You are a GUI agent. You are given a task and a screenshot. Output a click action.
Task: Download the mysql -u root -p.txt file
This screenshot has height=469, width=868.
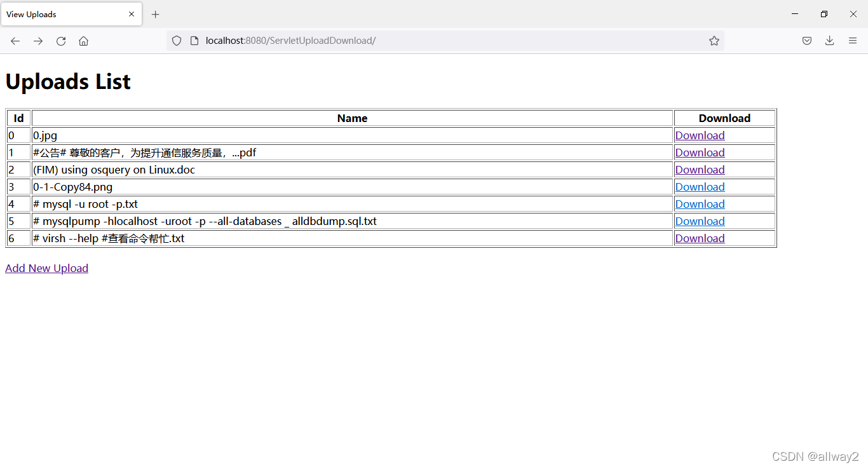[x=700, y=204]
